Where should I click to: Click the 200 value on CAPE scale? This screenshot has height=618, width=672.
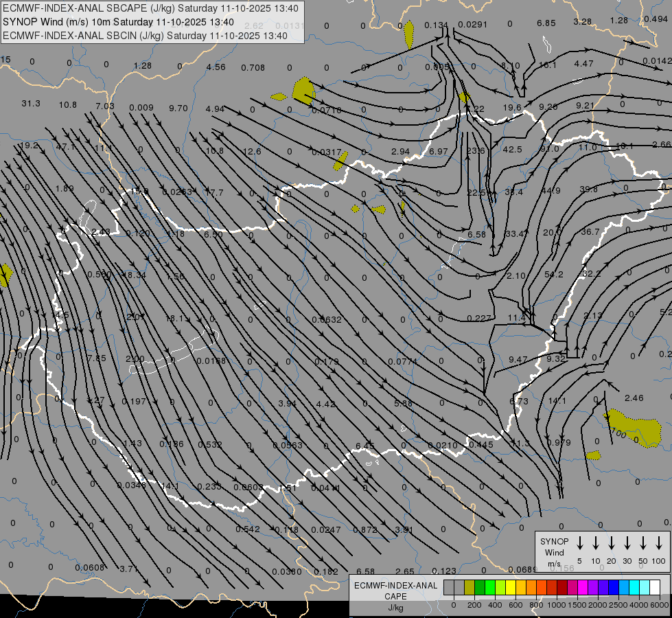(x=474, y=605)
